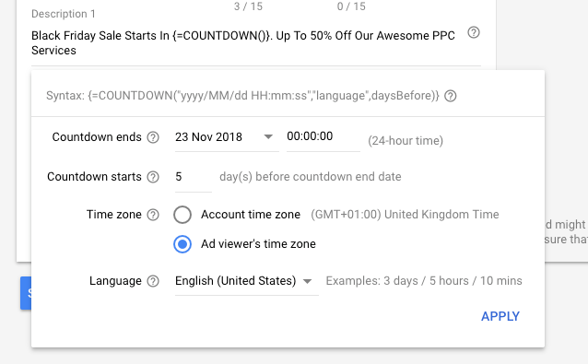Click the 'Time zone' label

[x=114, y=215]
